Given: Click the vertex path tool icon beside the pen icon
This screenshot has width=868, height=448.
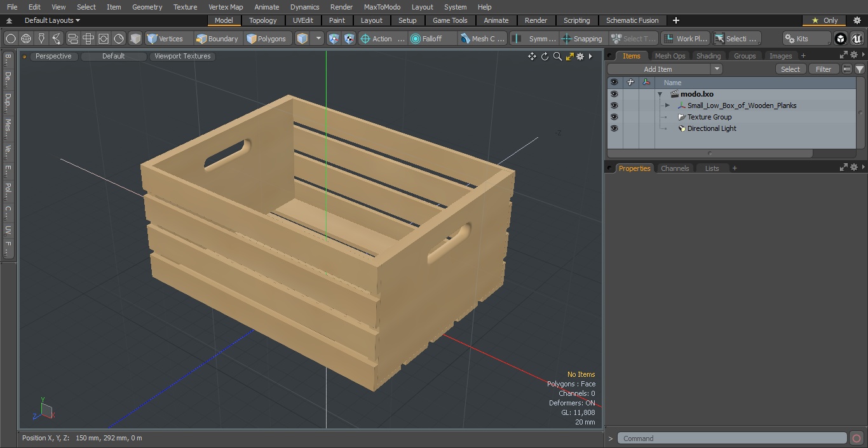Looking at the screenshot, I should [x=57, y=39].
